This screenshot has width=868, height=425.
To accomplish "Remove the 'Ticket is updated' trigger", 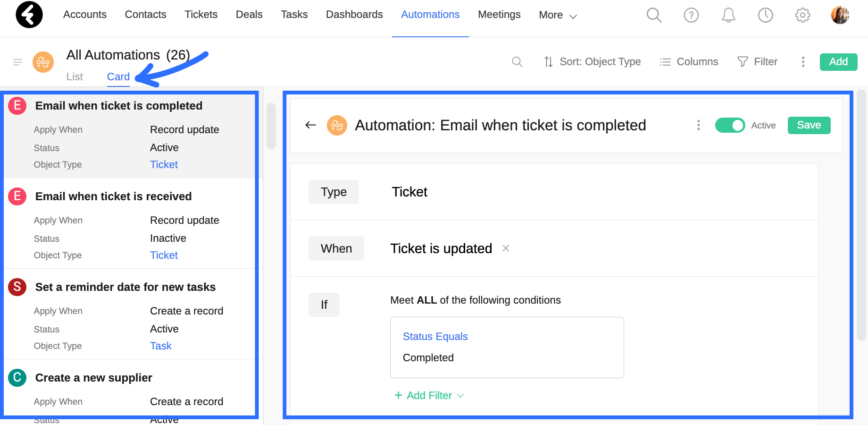I will tap(506, 248).
